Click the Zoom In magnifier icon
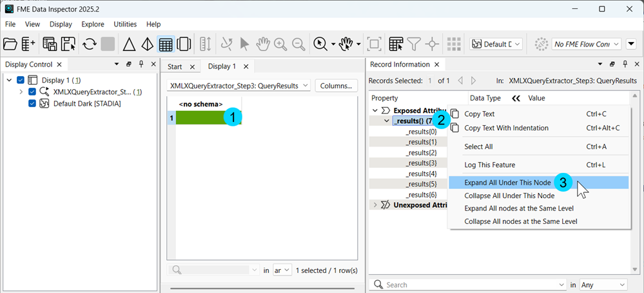The height and width of the screenshot is (293, 644). pyautogui.click(x=280, y=44)
